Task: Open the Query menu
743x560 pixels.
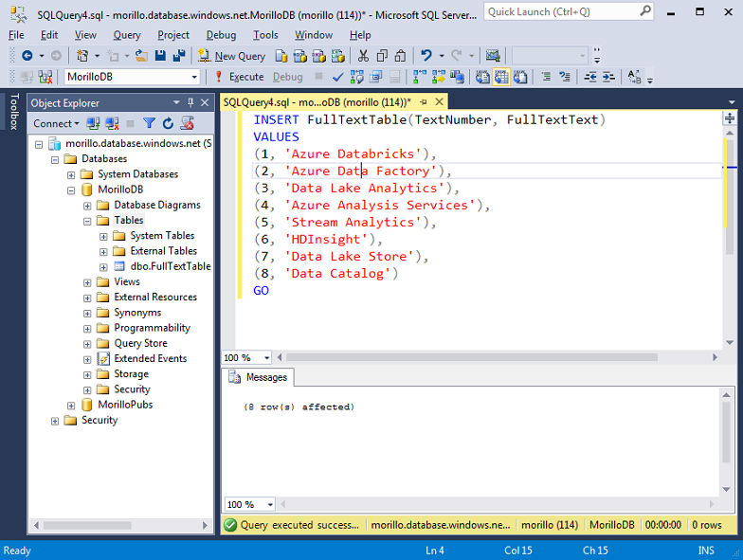Action: click(127, 35)
